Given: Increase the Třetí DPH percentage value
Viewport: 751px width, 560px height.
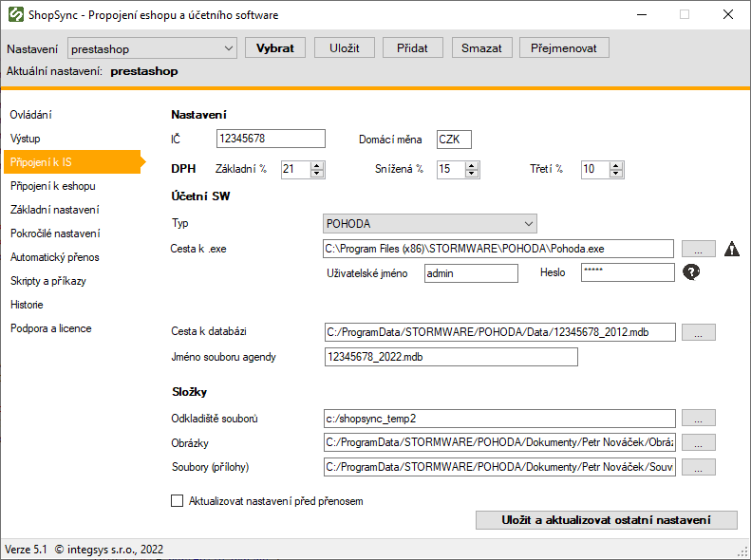Looking at the screenshot, I should (617, 165).
